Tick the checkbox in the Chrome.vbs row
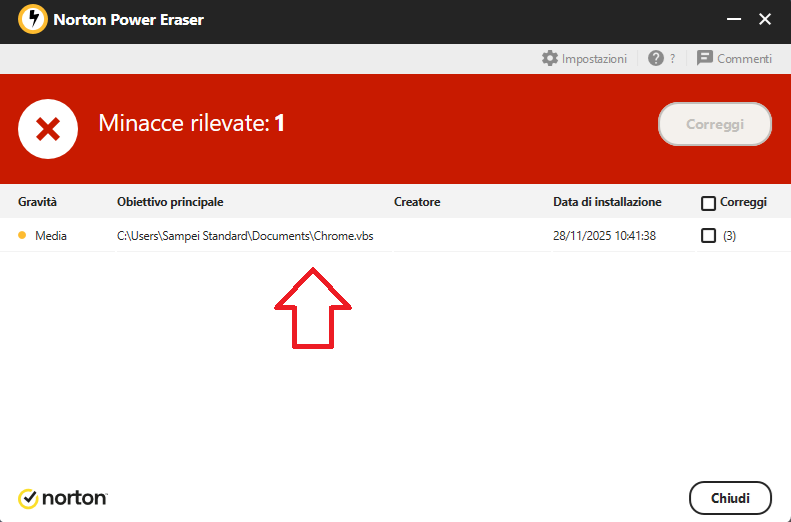 pos(708,236)
